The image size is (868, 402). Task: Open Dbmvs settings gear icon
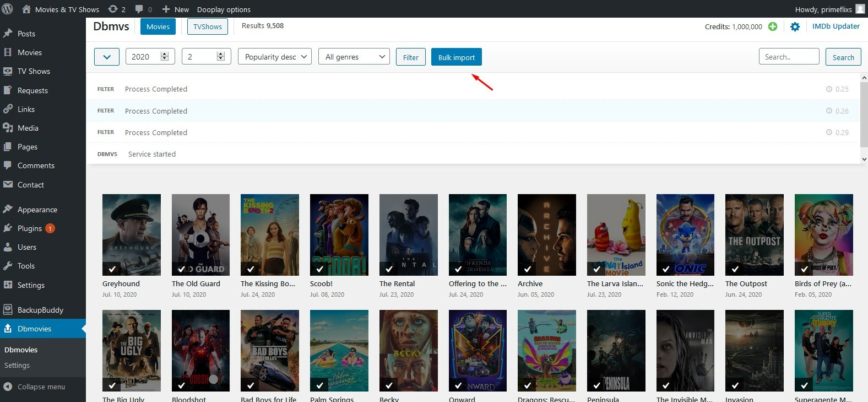click(795, 26)
